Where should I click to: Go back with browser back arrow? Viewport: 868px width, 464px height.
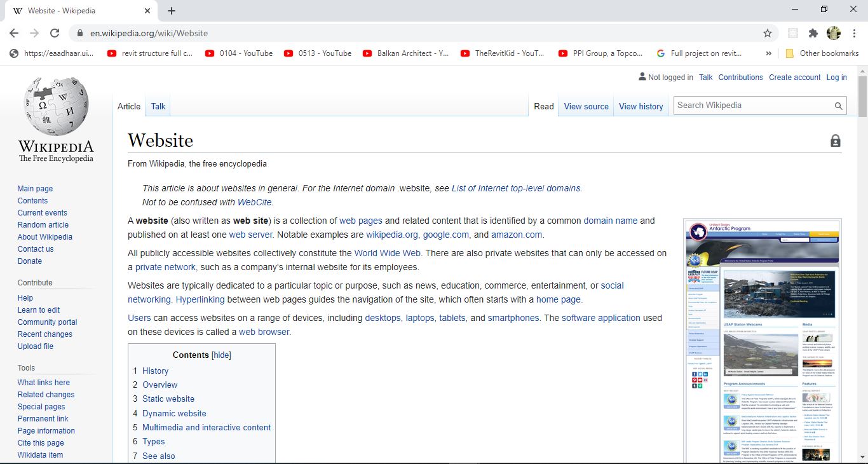tap(14, 33)
